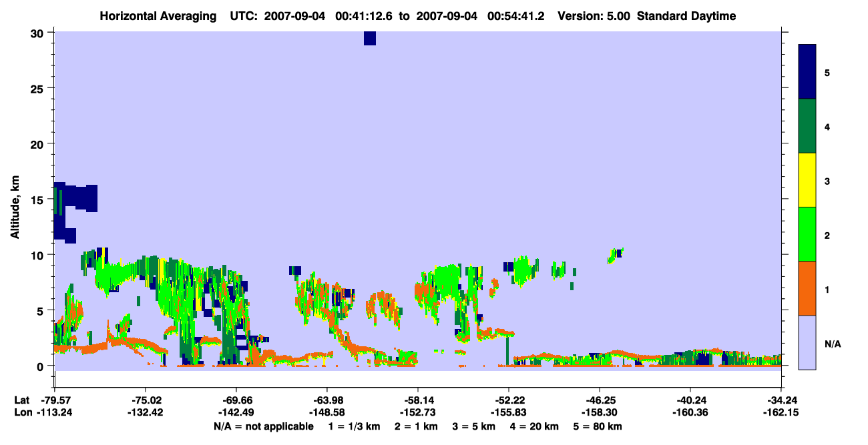Click the yellow colorbar segment labeled 3
868x445 pixels.
[x=807, y=180]
